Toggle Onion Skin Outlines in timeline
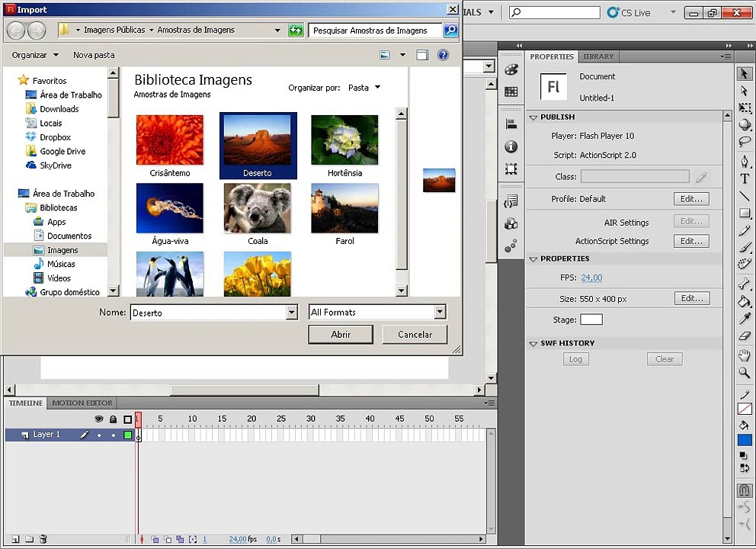 (168, 539)
